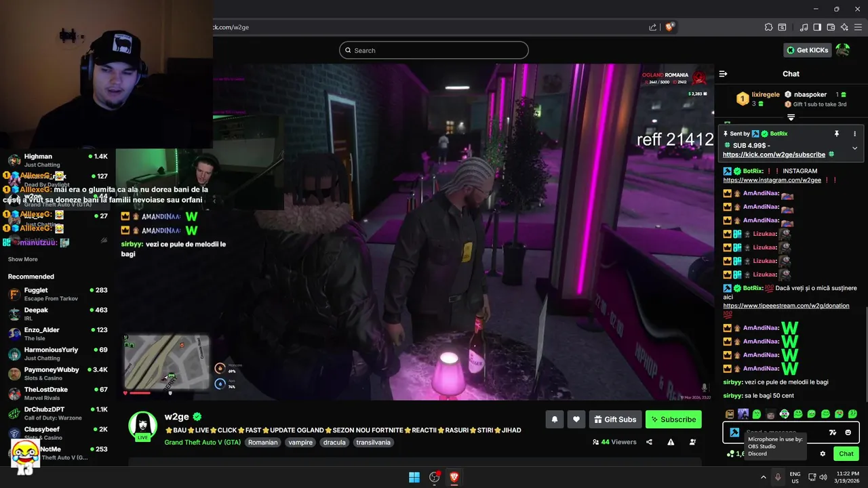
Task: Open TheLostDrake channel in sidebar
Action: click(x=58, y=393)
